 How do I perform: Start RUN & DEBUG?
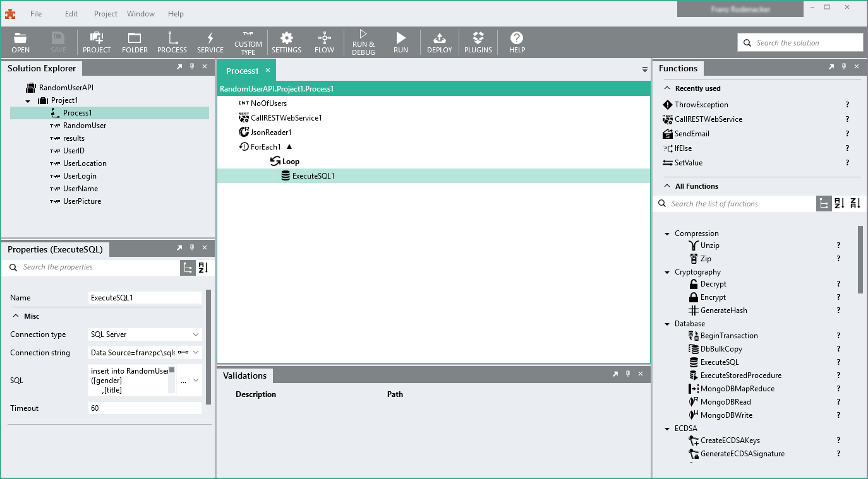click(363, 43)
